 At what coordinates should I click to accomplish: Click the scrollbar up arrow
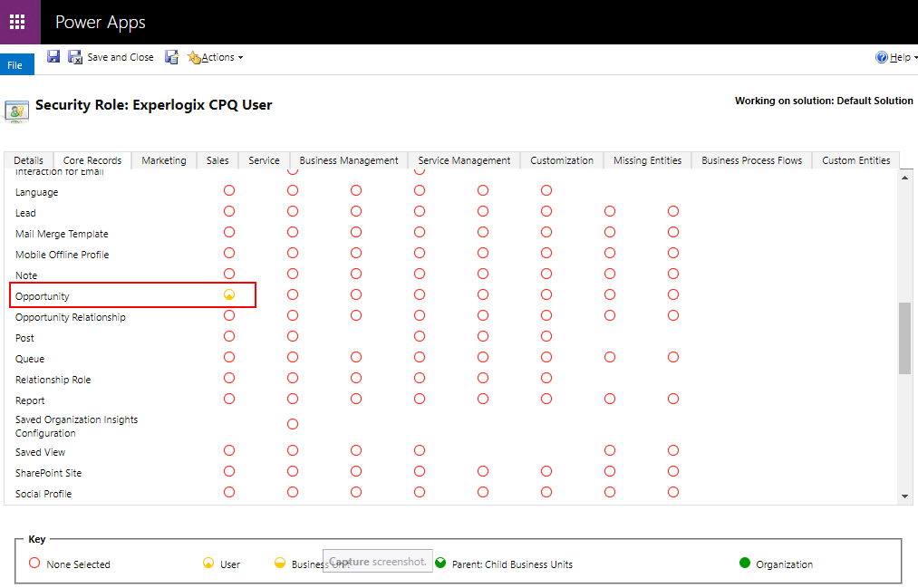click(905, 178)
